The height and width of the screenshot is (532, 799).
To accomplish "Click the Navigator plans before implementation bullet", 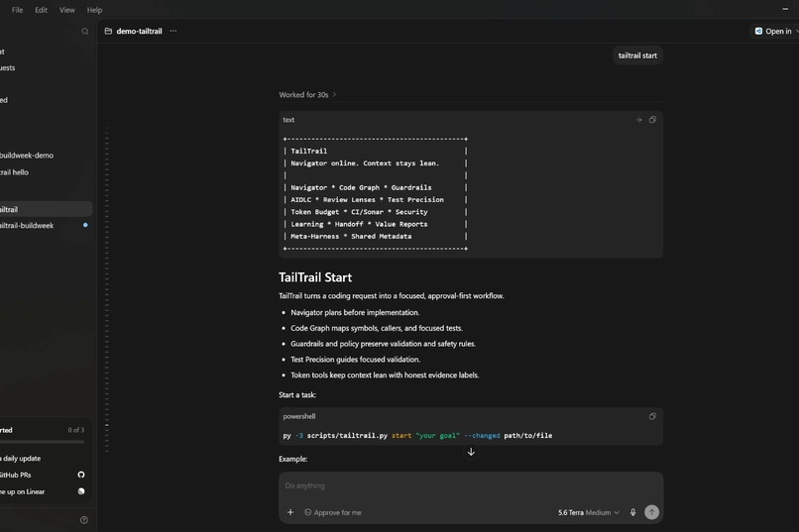I will tap(355, 313).
